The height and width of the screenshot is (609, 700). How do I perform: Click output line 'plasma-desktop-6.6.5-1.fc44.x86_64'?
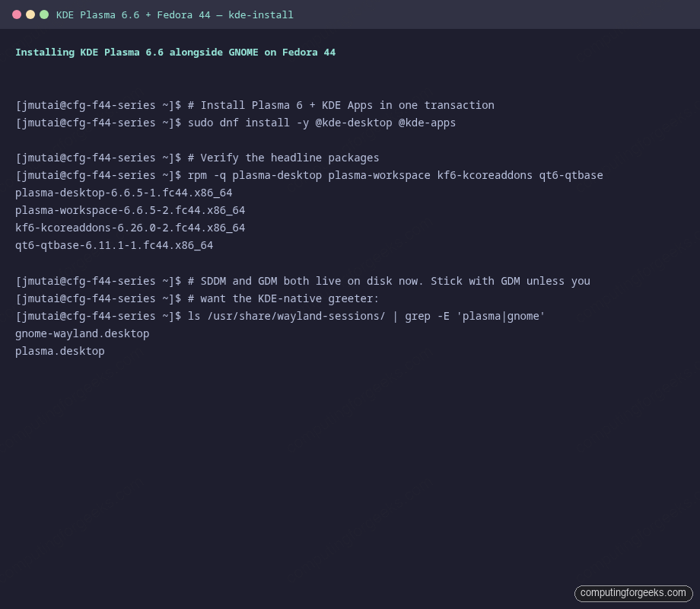(x=124, y=193)
